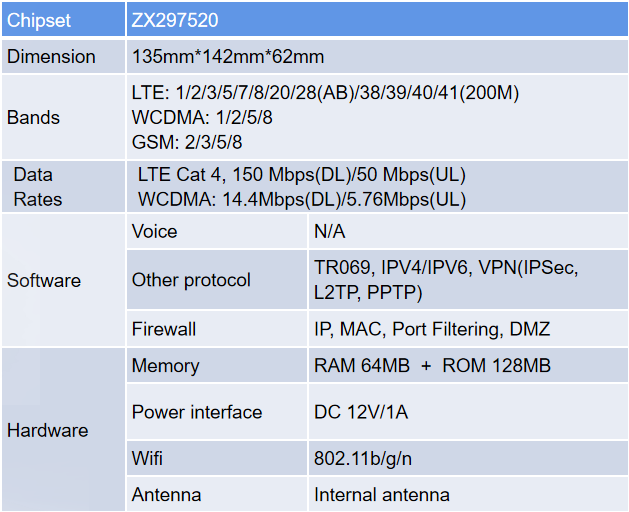Click the Software category cell

pos(63,280)
